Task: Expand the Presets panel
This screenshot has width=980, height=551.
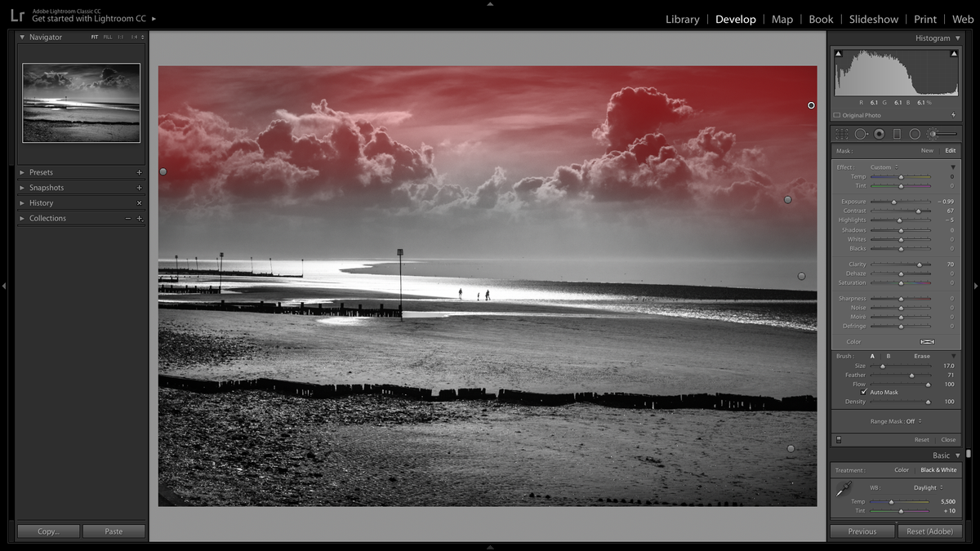Action: (40, 171)
